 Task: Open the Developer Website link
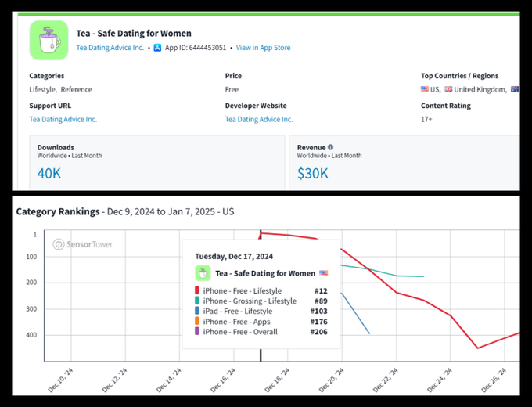(x=259, y=119)
